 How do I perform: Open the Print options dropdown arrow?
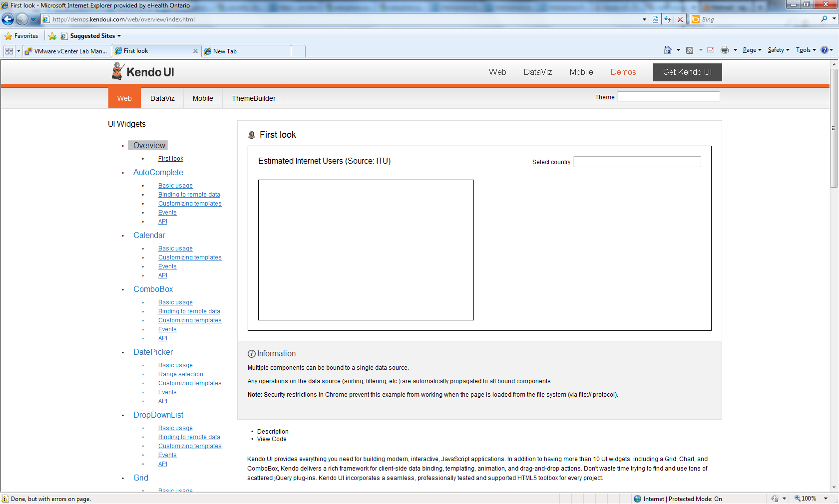coord(735,50)
